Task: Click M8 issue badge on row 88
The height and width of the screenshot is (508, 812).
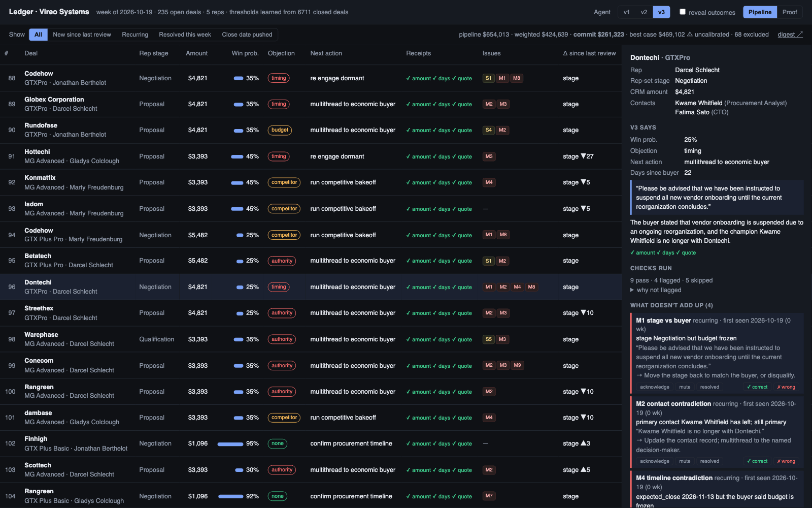Action: point(517,78)
